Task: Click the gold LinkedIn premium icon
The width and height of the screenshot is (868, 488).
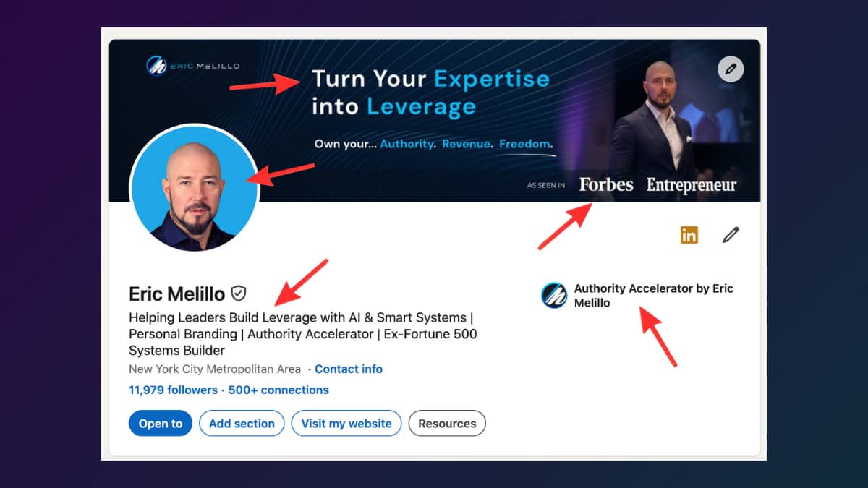Action: tap(689, 235)
